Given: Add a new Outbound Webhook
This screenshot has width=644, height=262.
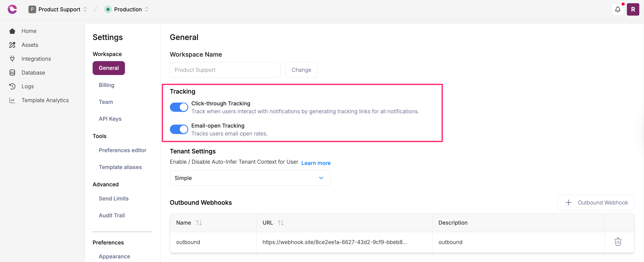Looking at the screenshot, I should pos(596,203).
